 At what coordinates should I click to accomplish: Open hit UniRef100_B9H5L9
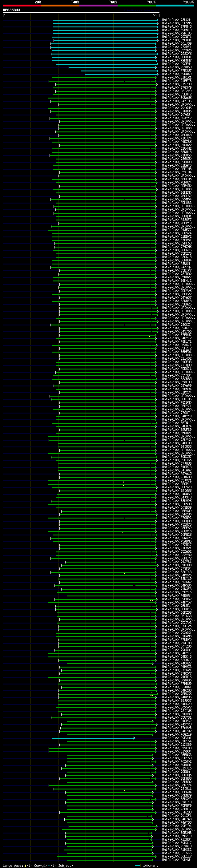point(177,30)
